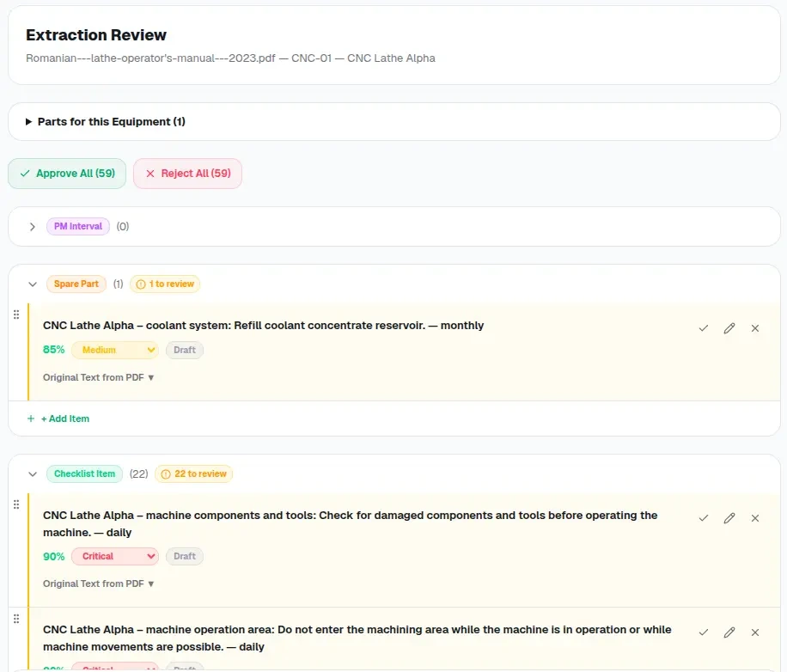Click the 85% confidence value
The image size is (787, 672).
[x=54, y=350]
